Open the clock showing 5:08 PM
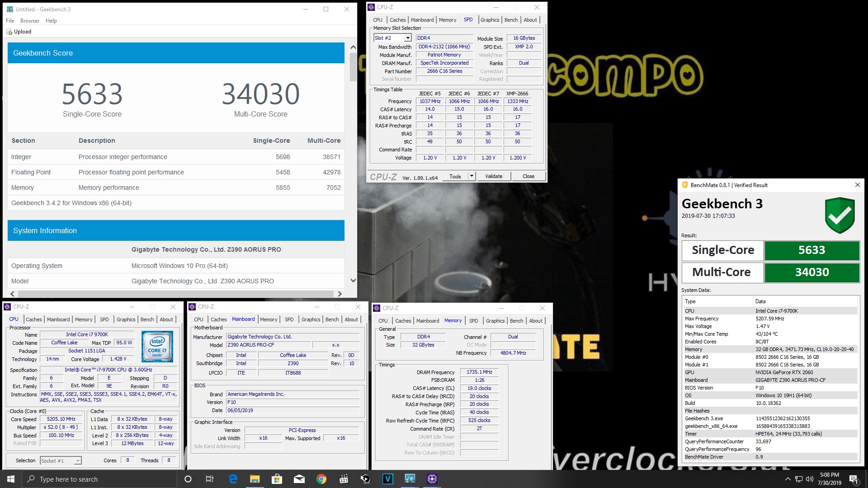This screenshot has height=488, width=868. click(x=829, y=479)
